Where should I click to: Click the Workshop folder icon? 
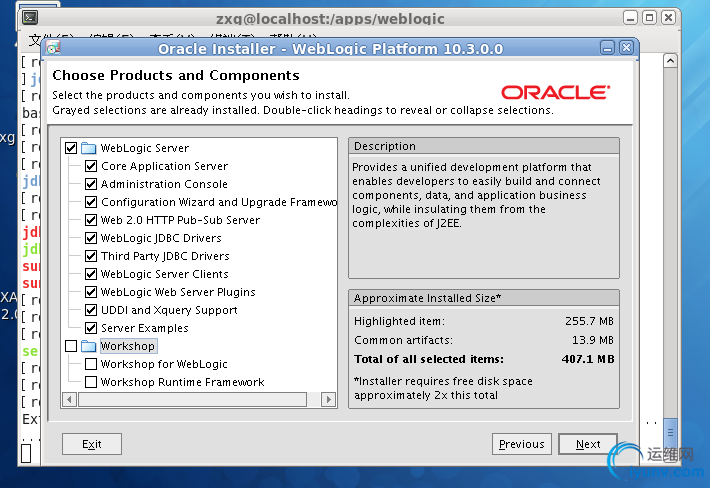click(89, 346)
